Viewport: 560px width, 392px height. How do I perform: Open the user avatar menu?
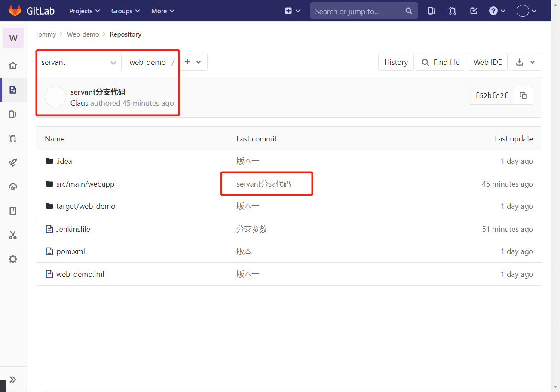[x=526, y=11]
